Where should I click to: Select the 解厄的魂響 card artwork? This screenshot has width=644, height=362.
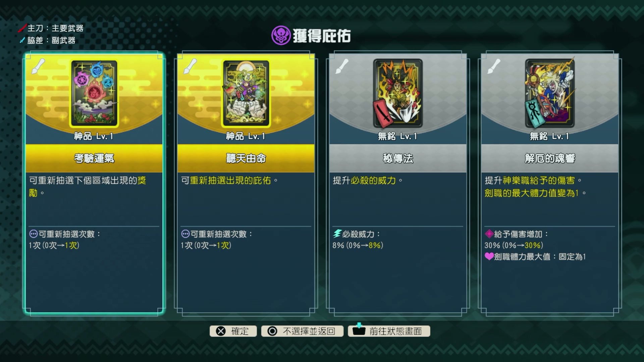point(550,94)
